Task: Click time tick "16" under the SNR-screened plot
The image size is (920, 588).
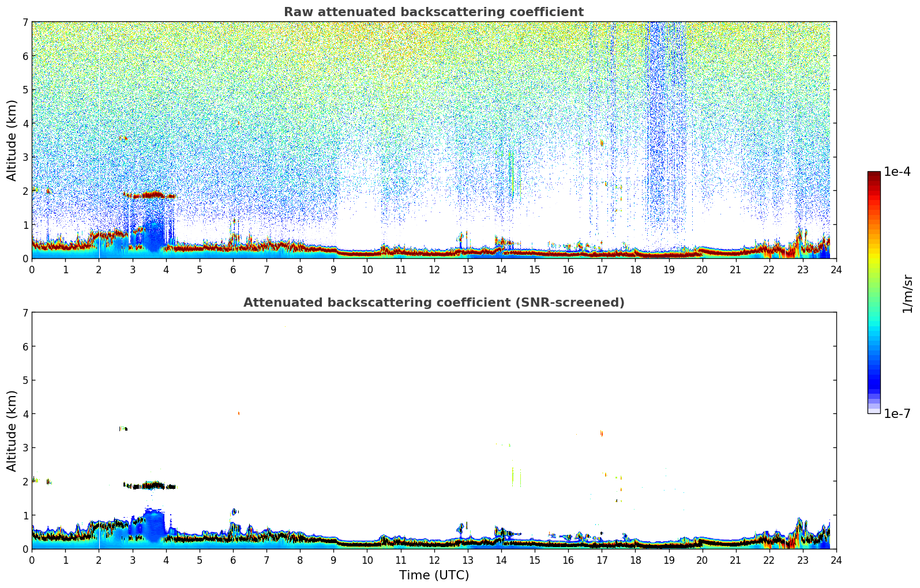Action: pos(568,560)
